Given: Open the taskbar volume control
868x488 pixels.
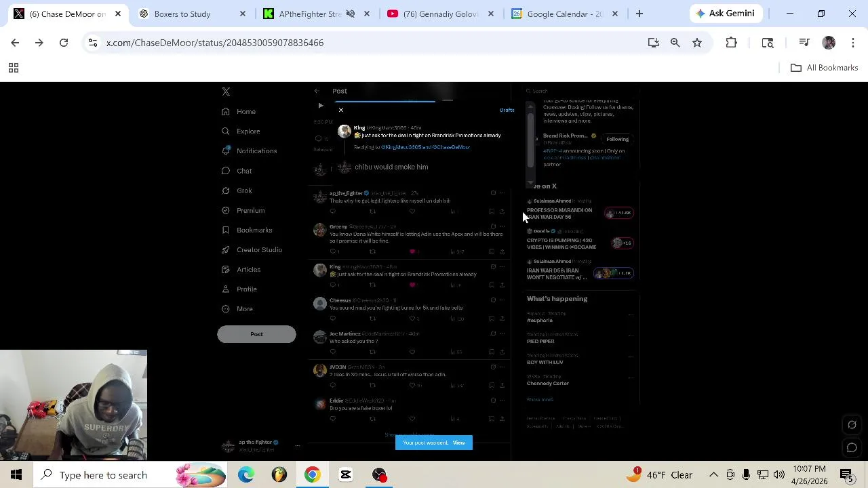Looking at the screenshot, I should pos(778,474).
